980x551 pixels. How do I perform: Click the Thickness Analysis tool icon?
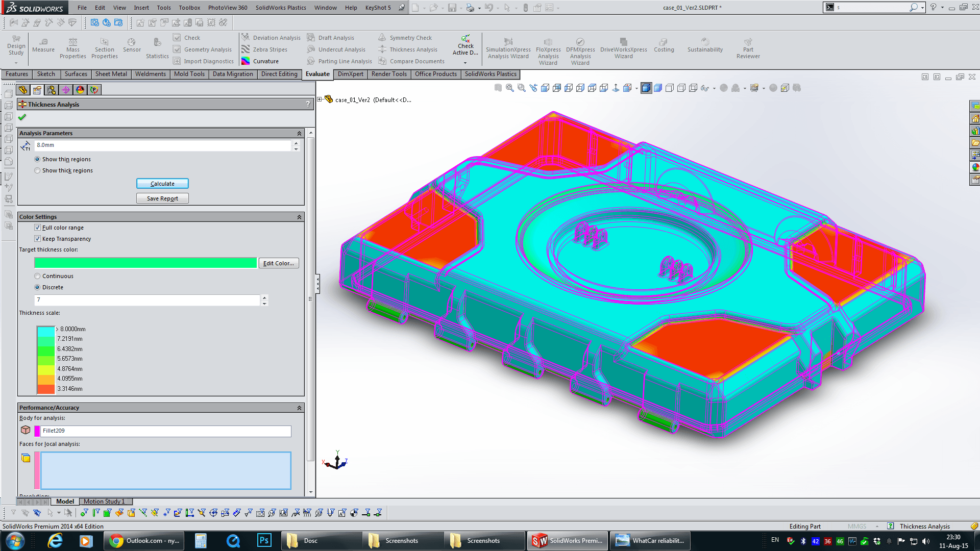[x=382, y=49]
